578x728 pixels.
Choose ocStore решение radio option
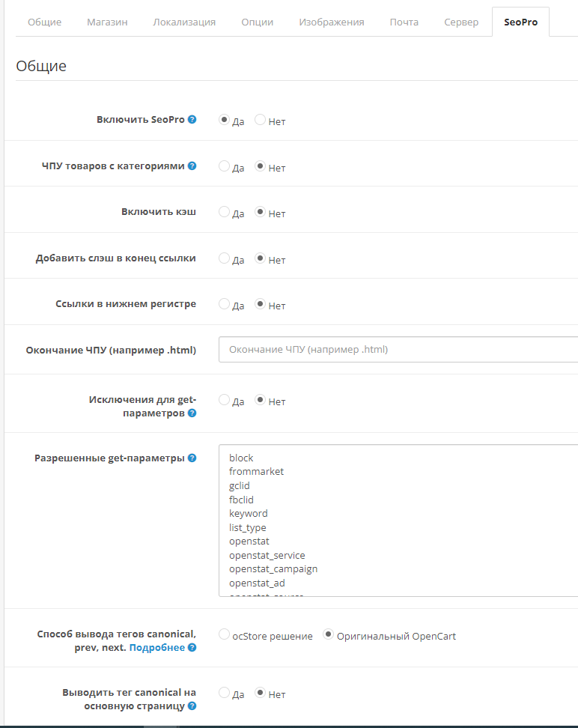[x=224, y=635]
